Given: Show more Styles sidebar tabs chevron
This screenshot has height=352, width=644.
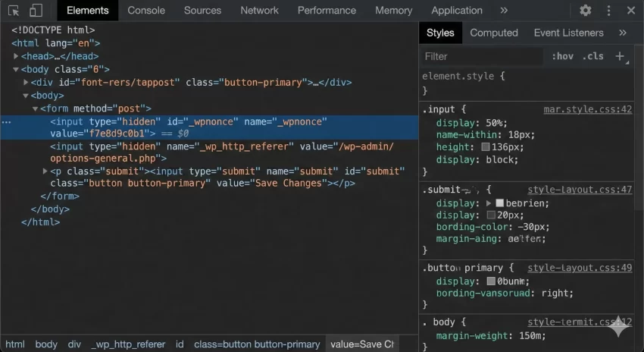Looking at the screenshot, I should click(623, 33).
